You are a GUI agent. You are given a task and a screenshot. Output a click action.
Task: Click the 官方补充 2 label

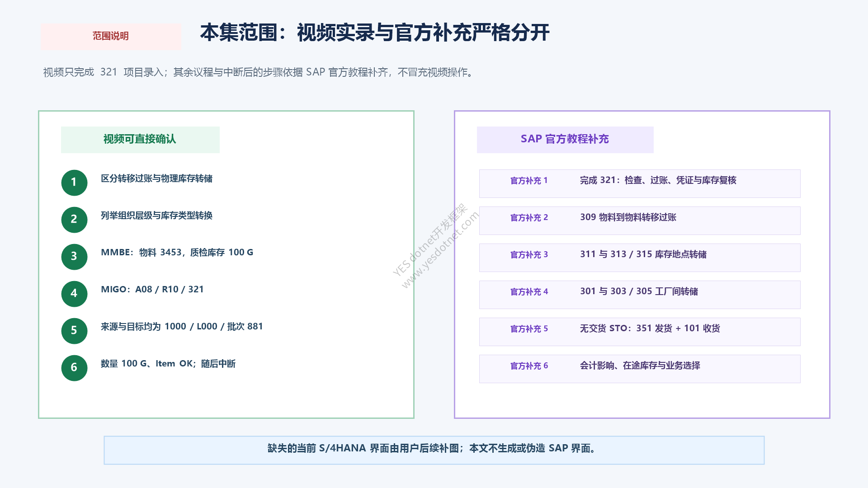click(529, 218)
